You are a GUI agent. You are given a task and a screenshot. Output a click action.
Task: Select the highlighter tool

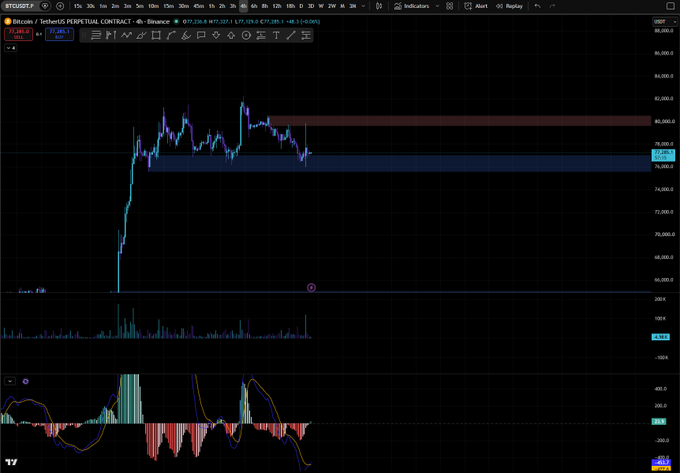186,36
